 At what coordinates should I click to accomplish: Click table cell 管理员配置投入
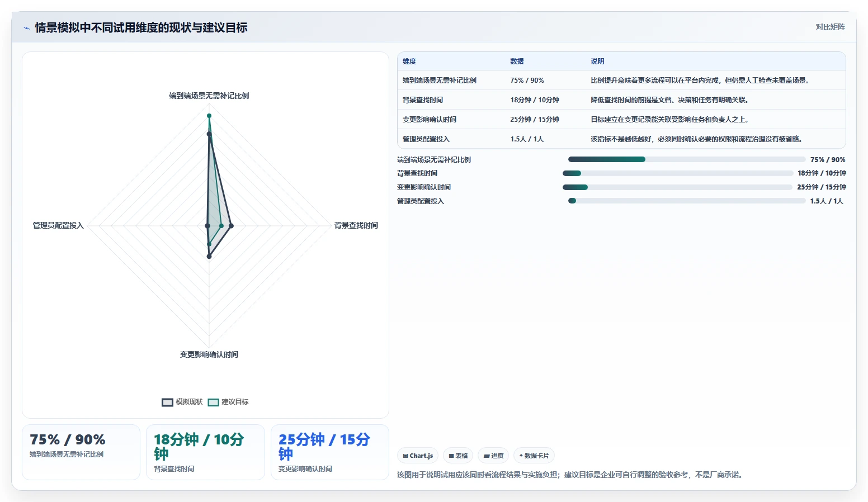click(426, 139)
